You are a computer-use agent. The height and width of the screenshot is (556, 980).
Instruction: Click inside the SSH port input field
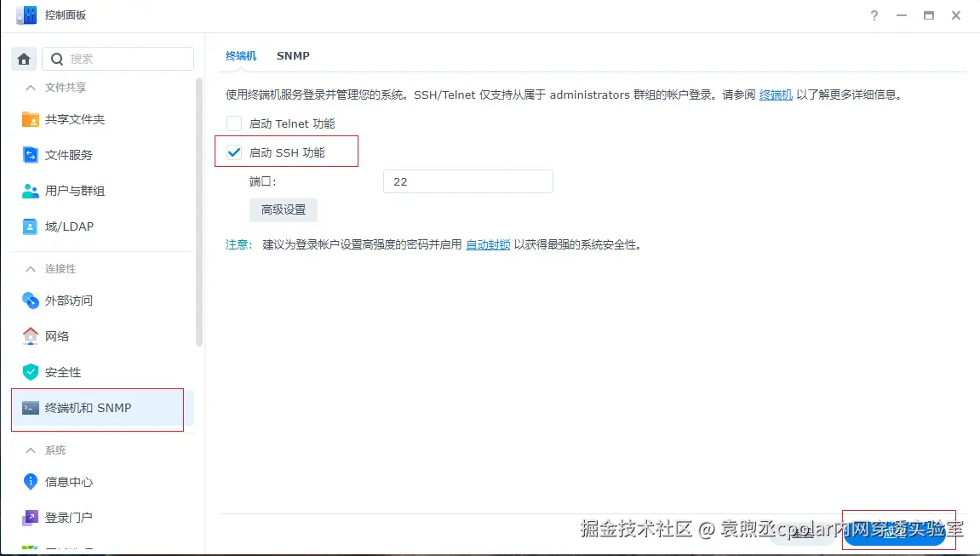pos(467,181)
